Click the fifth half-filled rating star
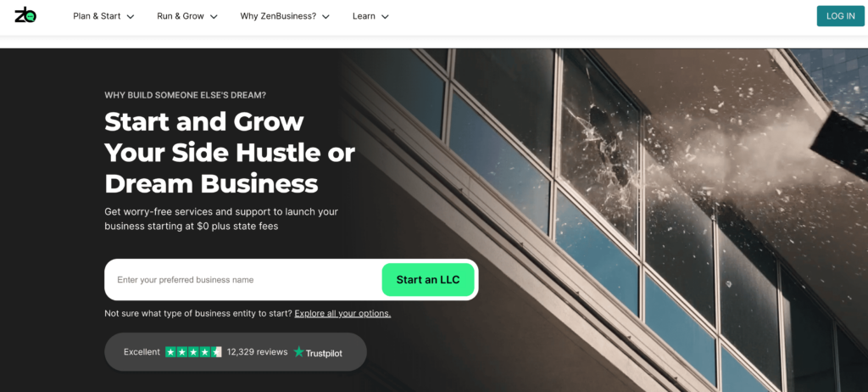This screenshot has width=868, height=392. (216, 351)
